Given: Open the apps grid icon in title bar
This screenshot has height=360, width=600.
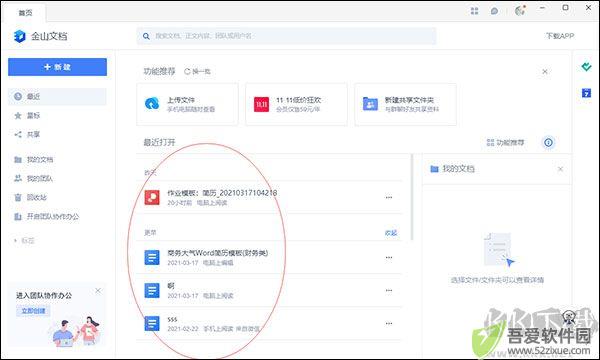Looking at the screenshot, I should (474, 11).
